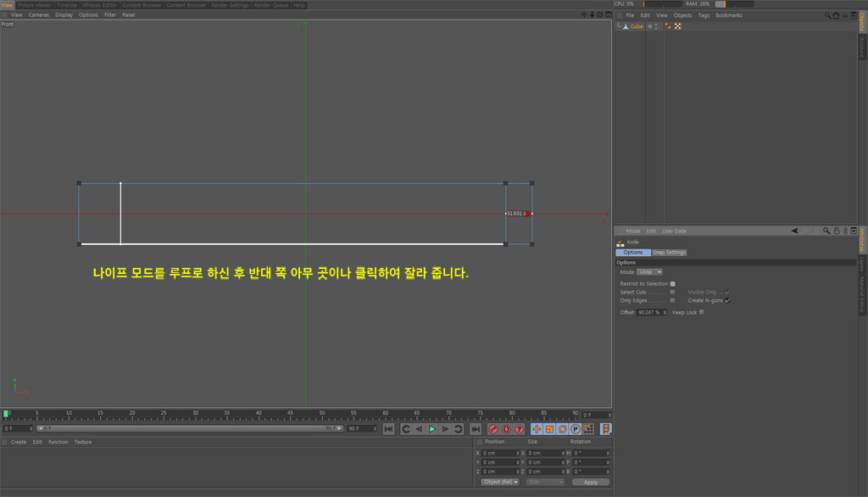Toggle parameter (P) keyframe recording icon
Screen dimensions: 868x497
576,429
